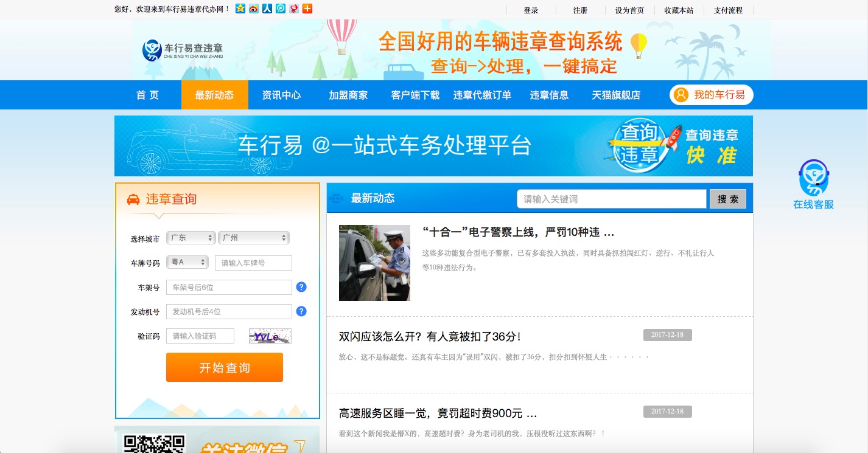Open the 广东 province dropdown

point(191,237)
